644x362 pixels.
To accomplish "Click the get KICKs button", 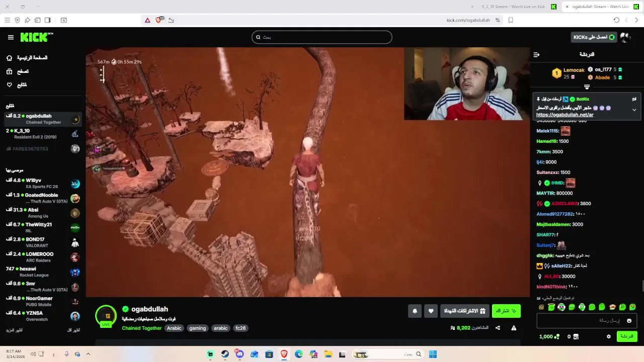I will (x=594, y=37).
